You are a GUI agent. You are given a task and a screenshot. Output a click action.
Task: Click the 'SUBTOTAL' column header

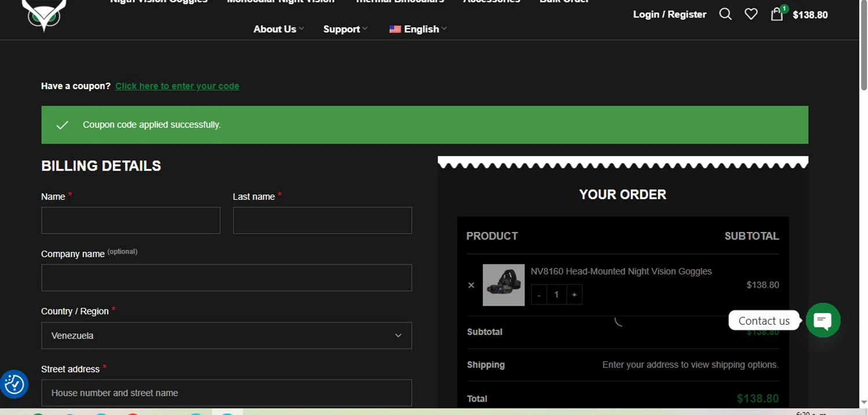pos(752,236)
